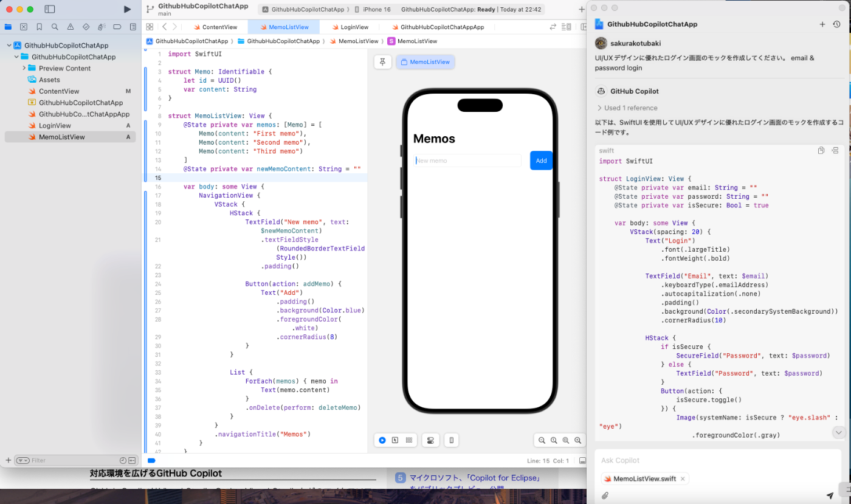This screenshot has width=851, height=504.
Task: Open the Issue navigator warning icon
Action: coord(71,27)
